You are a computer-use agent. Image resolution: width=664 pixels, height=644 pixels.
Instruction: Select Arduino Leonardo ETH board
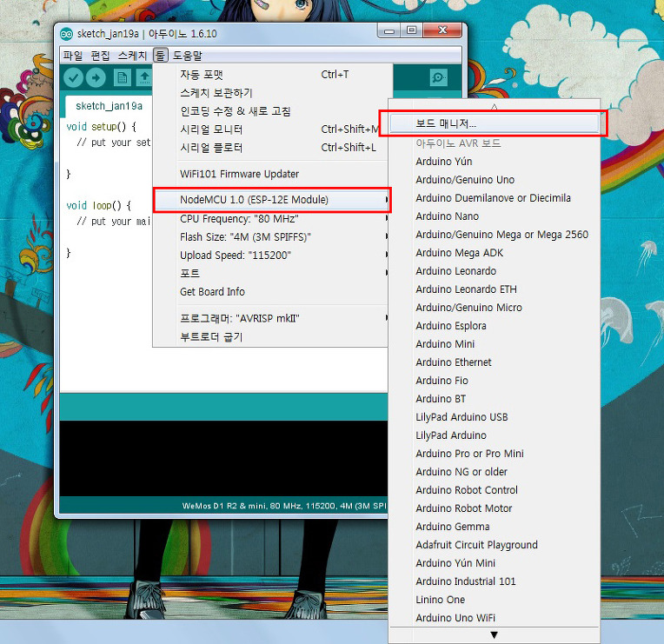coord(494,289)
